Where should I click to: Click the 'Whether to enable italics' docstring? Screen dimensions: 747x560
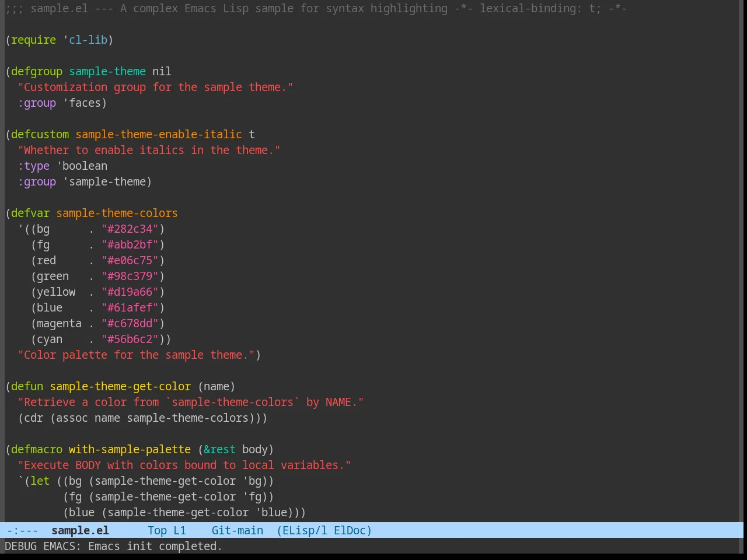pos(149,150)
